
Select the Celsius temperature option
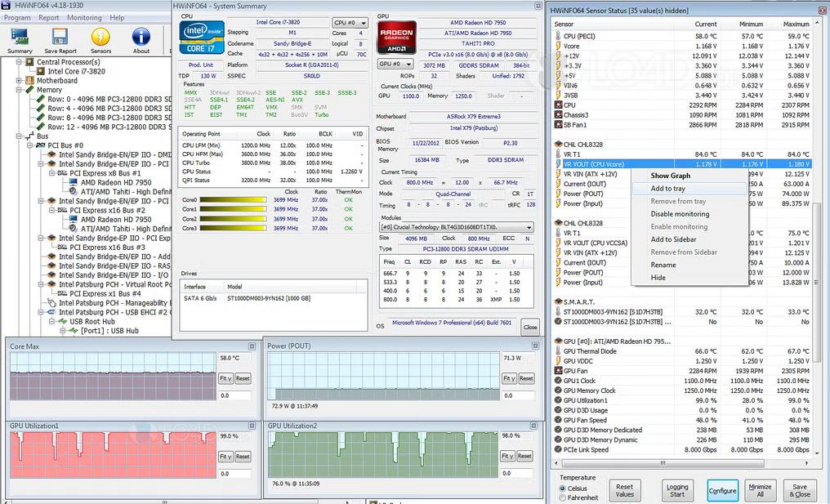pyautogui.click(x=563, y=488)
